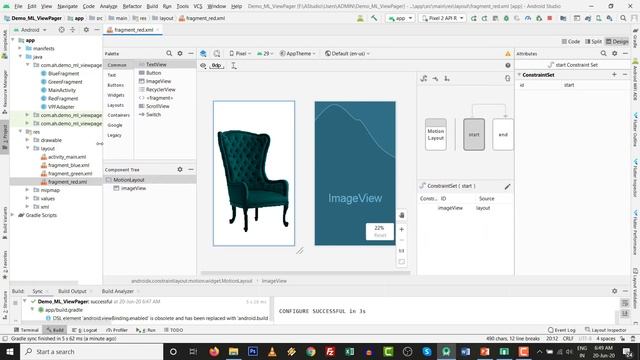
Task: Click the layout warning triangle icon
Action: click(508, 54)
